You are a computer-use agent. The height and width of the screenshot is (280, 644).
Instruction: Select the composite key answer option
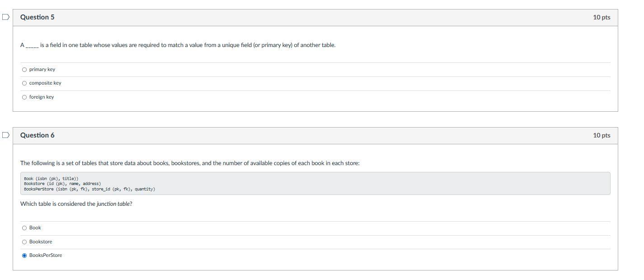click(24, 83)
